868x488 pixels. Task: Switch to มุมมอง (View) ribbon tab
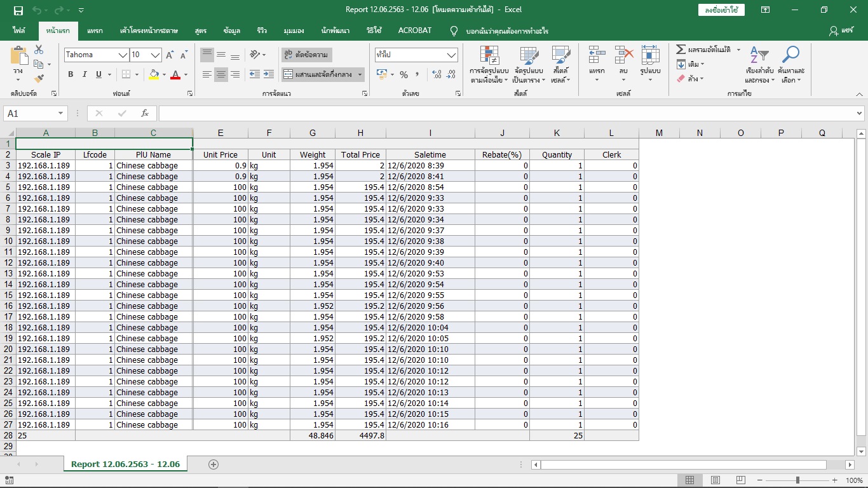(294, 30)
